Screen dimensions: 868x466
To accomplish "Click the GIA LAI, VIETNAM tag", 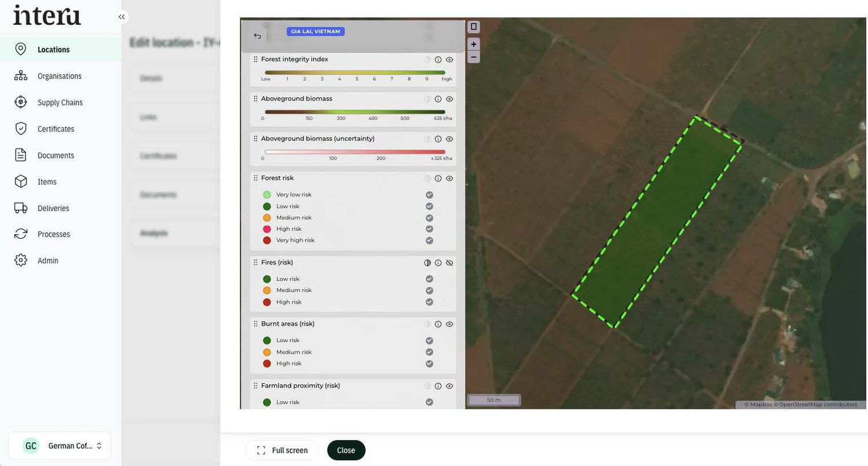I will [x=315, y=31].
